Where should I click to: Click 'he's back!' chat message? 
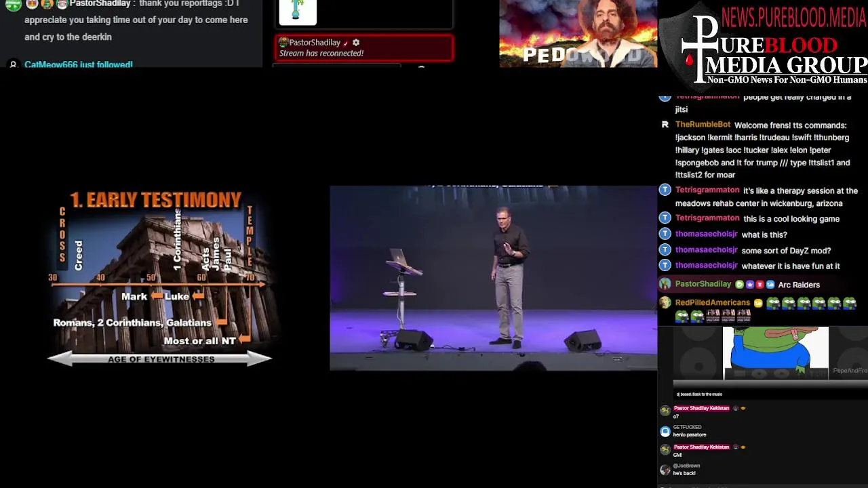pyautogui.click(x=684, y=473)
